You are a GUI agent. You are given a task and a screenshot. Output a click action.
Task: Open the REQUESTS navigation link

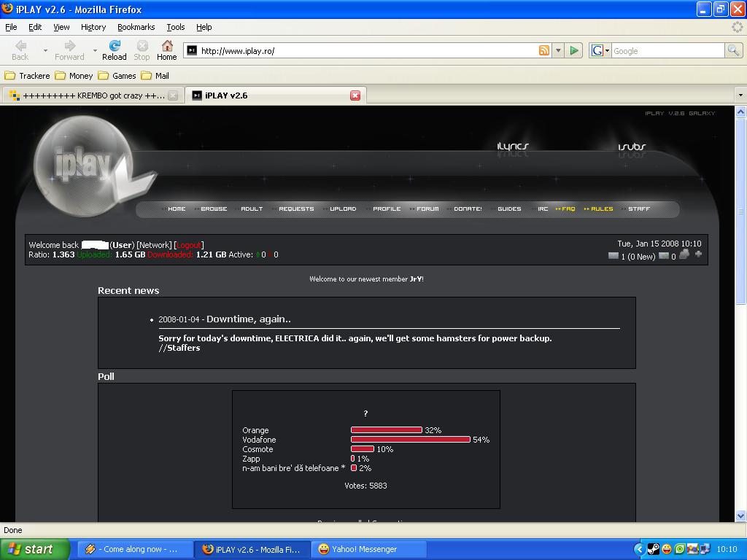pyautogui.click(x=296, y=209)
